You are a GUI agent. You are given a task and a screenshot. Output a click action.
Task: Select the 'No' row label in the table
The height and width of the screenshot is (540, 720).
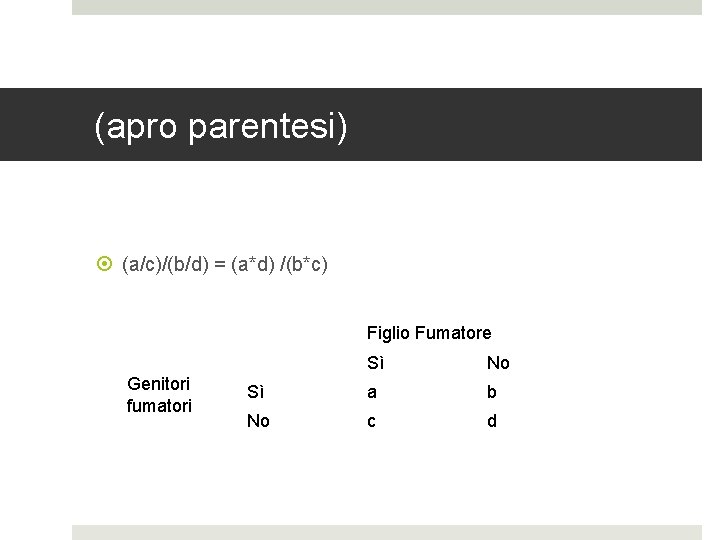[x=258, y=421]
